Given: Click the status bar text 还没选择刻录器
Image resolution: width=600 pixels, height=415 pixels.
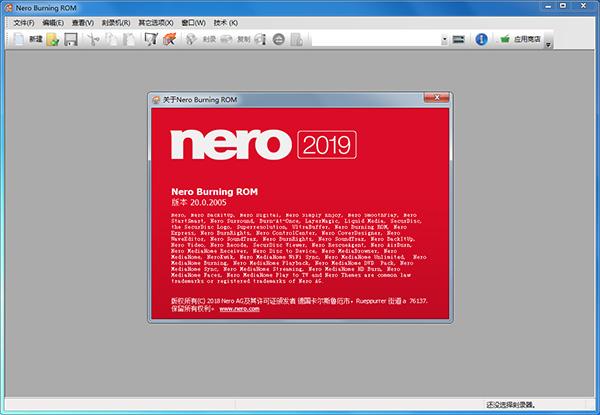Looking at the screenshot, I should click(x=511, y=404).
